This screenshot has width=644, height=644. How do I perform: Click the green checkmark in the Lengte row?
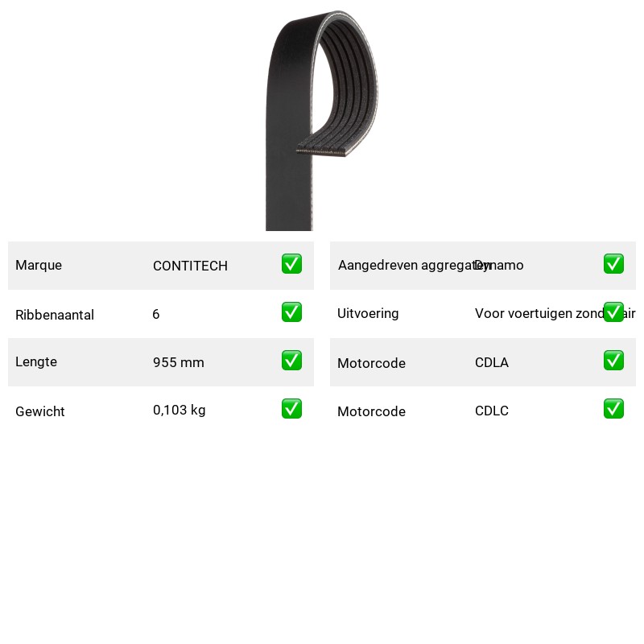[x=291, y=360]
